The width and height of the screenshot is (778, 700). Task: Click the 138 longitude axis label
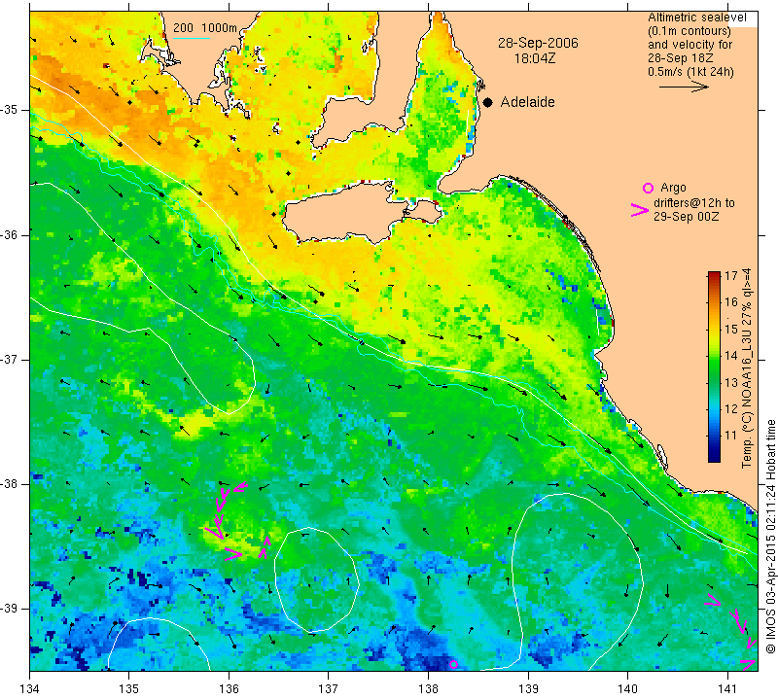tap(428, 688)
